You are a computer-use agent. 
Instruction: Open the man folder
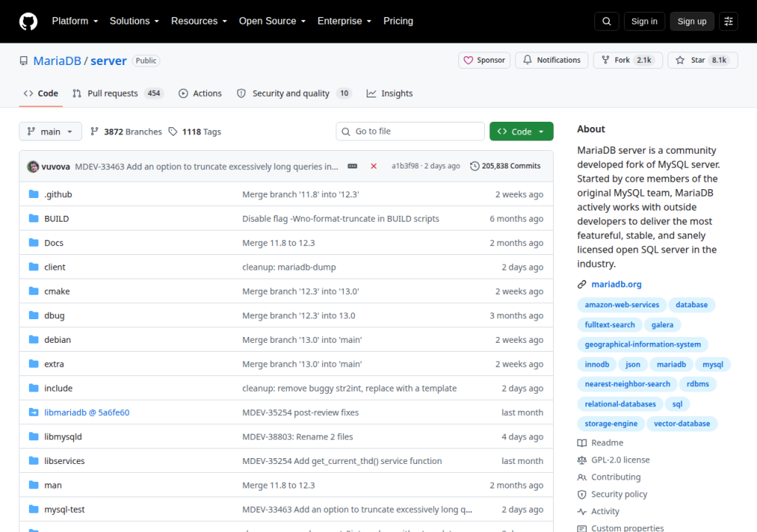pos(52,485)
